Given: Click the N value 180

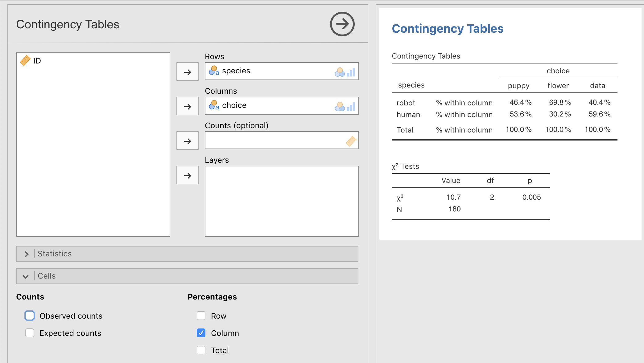Looking at the screenshot, I should (454, 209).
